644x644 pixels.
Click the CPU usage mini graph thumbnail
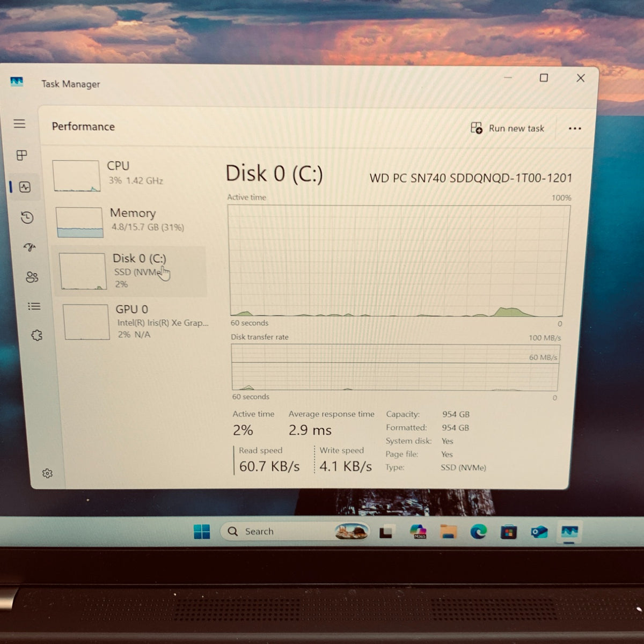(x=77, y=175)
